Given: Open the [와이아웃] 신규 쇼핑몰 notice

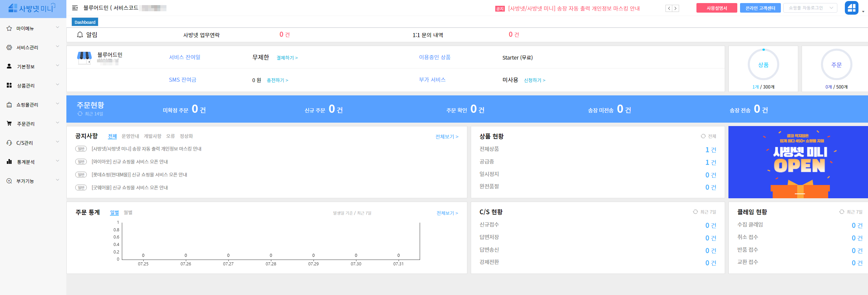Looking at the screenshot, I should click(x=130, y=162).
